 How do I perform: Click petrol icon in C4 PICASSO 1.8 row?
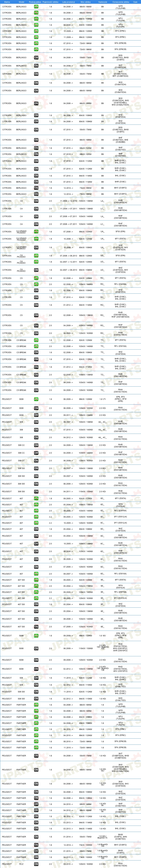[x=36, y=262]
